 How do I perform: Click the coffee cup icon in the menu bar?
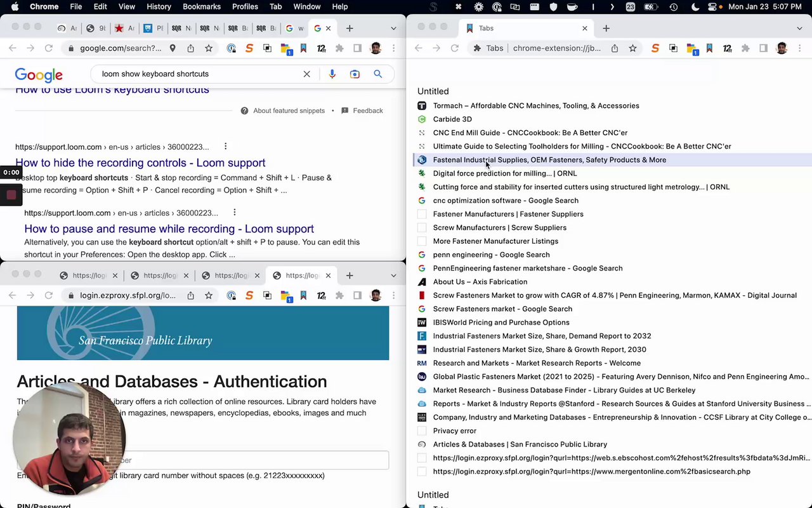(572, 7)
